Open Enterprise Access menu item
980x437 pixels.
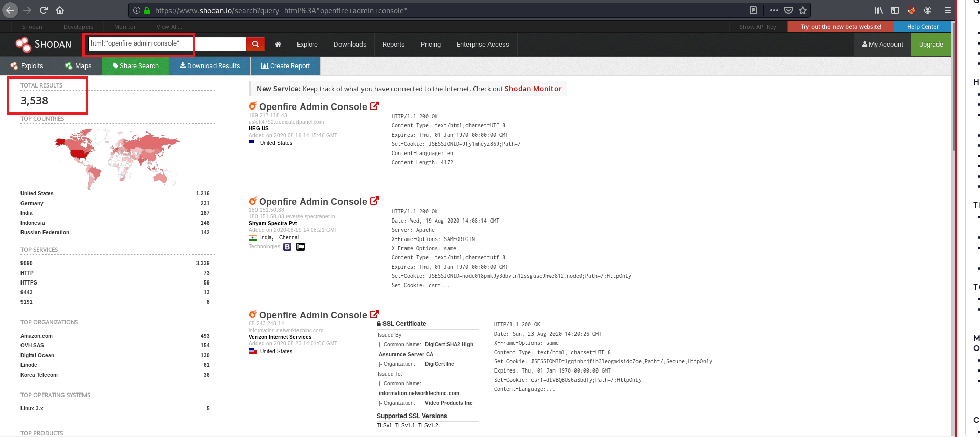point(483,45)
